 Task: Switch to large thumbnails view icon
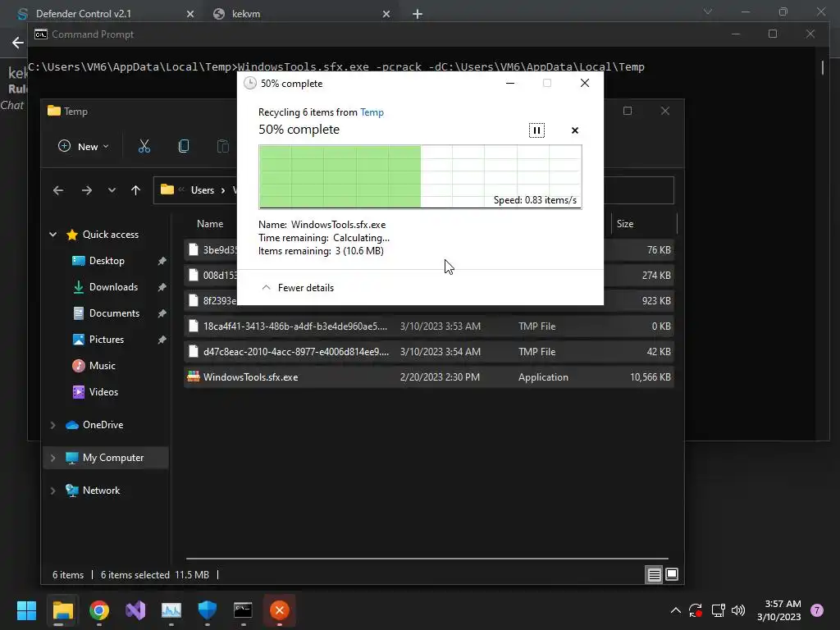tap(671, 575)
